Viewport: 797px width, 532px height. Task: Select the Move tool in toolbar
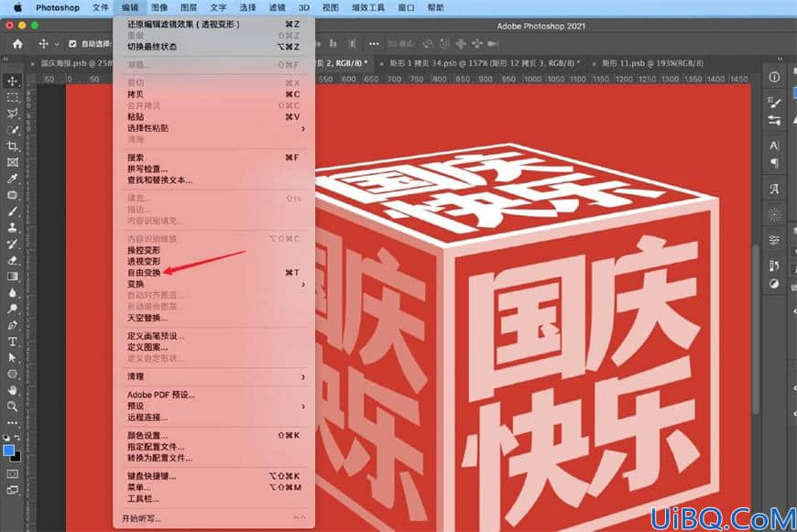(12, 81)
